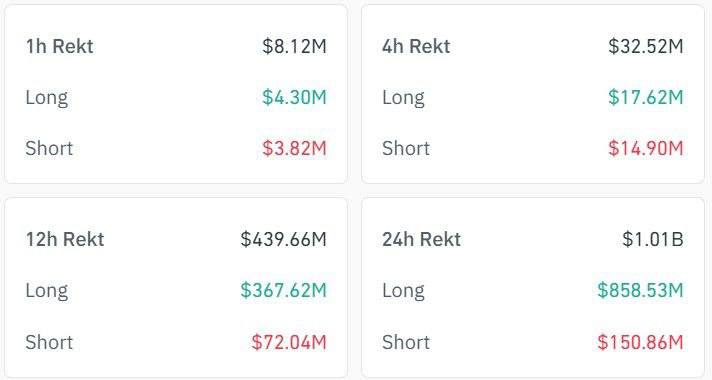Click the 4h Long value $17.62M
This screenshot has width=712, height=380.
(646, 97)
